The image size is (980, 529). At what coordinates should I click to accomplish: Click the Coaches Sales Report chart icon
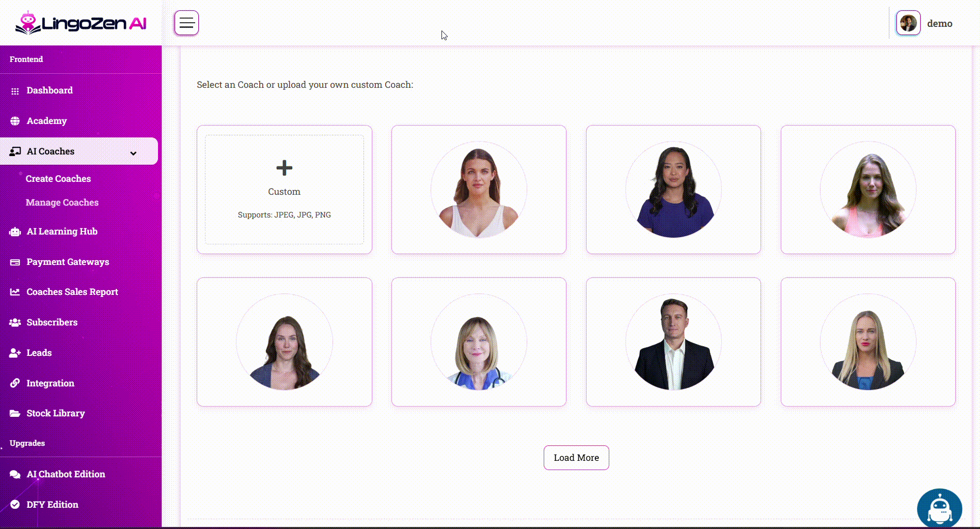(x=15, y=292)
